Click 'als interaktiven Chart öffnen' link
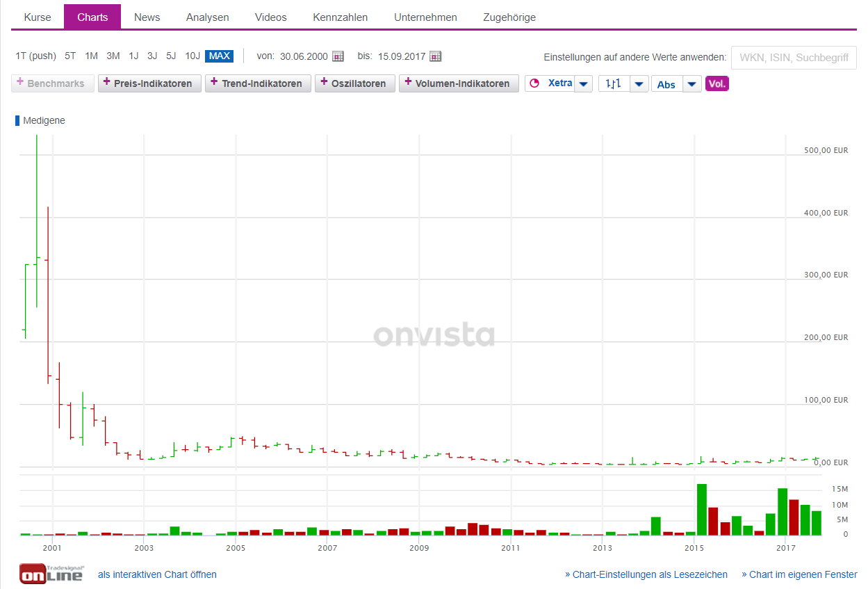868x589 pixels. [x=157, y=574]
